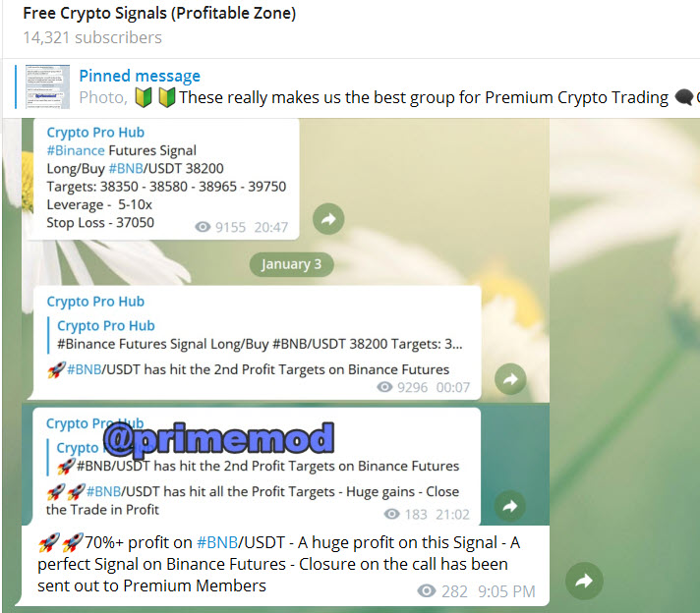Open the pinned message photo thumbnail
This screenshot has width=700, height=613.
click(x=48, y=86)
